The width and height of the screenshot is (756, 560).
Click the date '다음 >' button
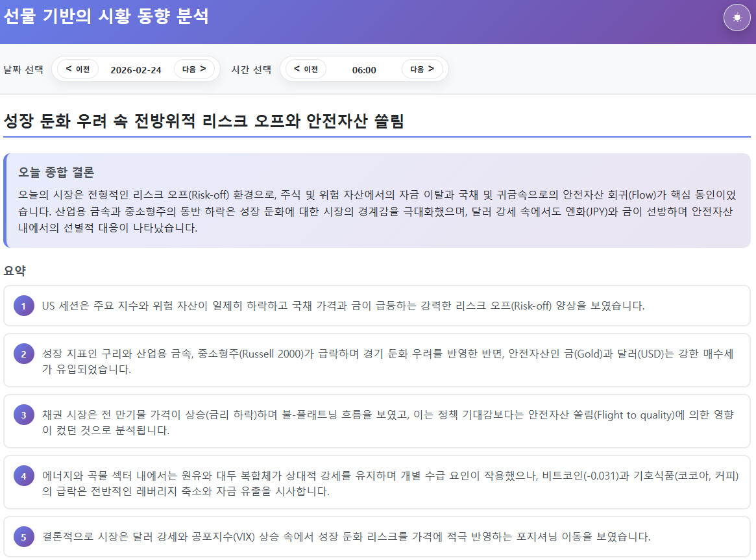(194, 69)
